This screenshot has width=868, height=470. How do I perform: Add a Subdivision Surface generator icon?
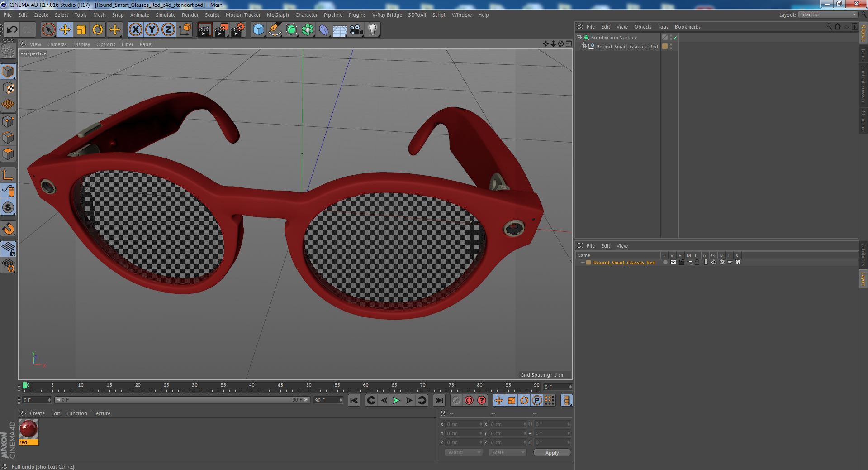291,30
